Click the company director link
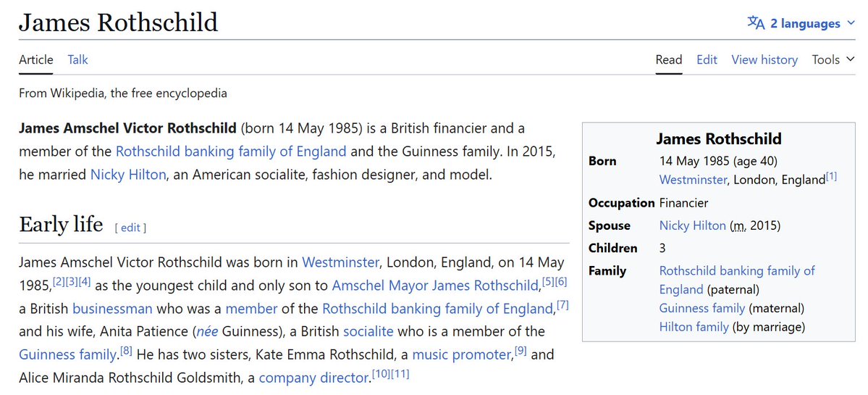This screenshot has width=868, height=395. pyautogui.click(x=314, y=378)
